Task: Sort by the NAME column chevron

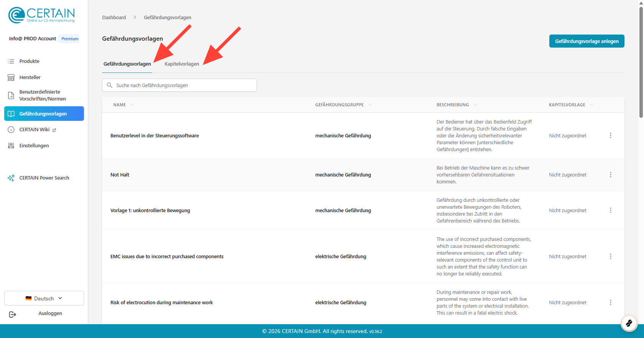Action: (132, 105)
